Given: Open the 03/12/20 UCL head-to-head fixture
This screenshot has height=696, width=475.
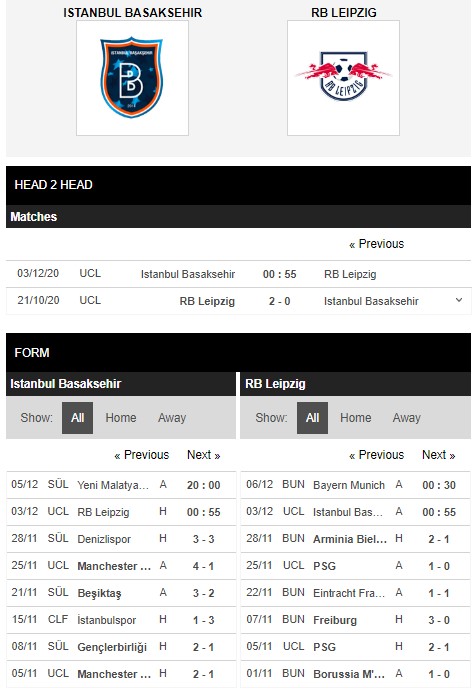Looking at the screenshot, I should [238, 274].
